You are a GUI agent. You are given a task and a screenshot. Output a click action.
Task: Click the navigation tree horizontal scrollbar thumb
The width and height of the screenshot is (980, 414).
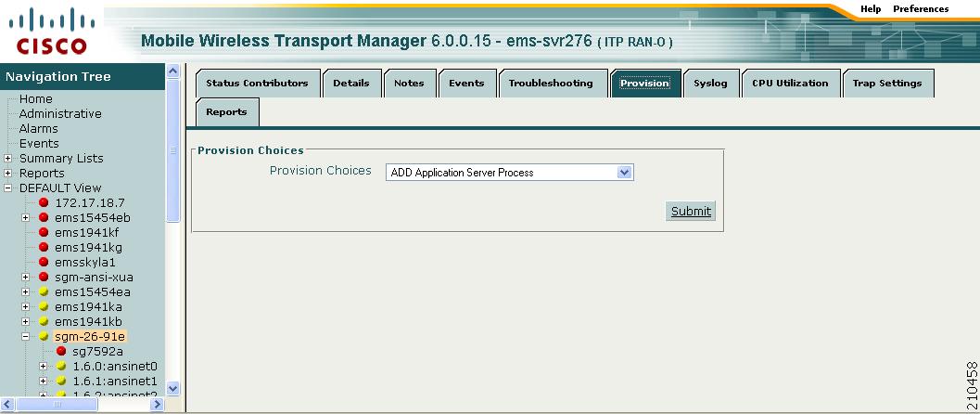click(57, 405)
